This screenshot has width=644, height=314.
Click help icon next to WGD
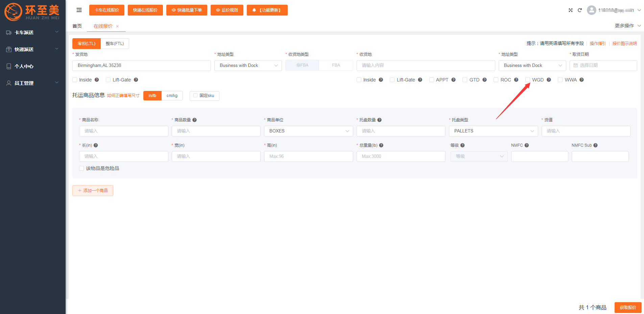pos(549,80)
